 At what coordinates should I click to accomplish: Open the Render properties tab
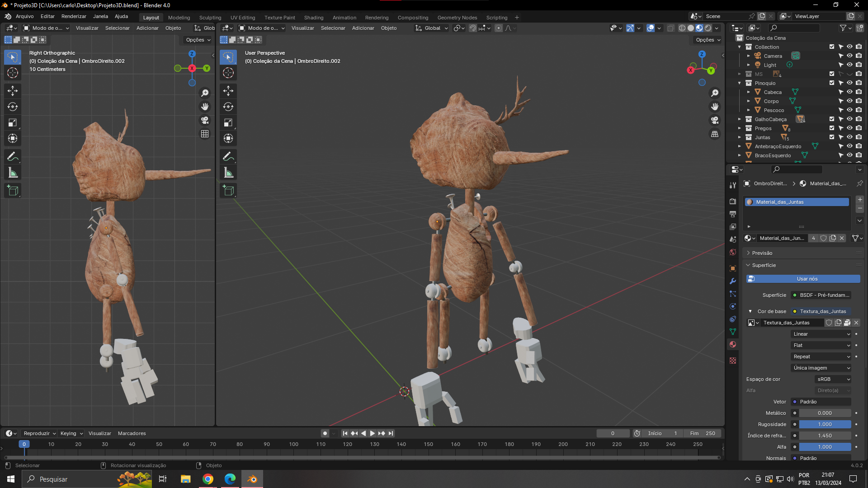(733, 201)
